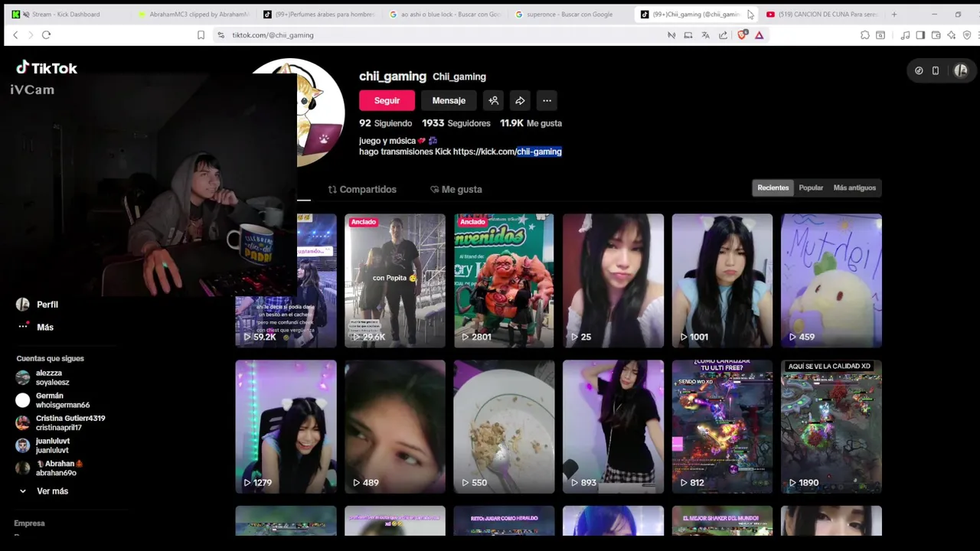Switch to Stream - Kick Dashboard tab
Viewport: 980px width, 551px height.
click(x=66, y=14)
